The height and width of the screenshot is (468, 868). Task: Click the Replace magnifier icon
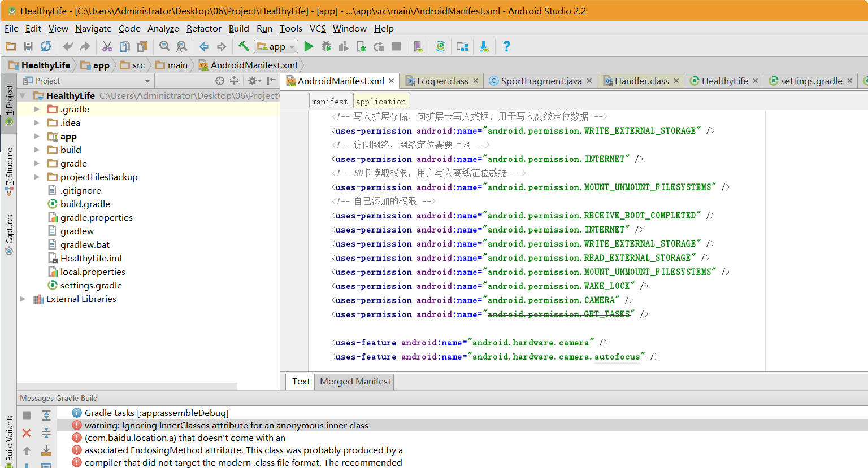(x=182, y=46)
